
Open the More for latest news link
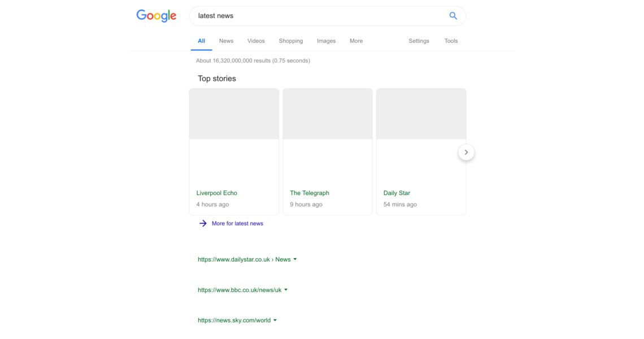tap(237, 224)
